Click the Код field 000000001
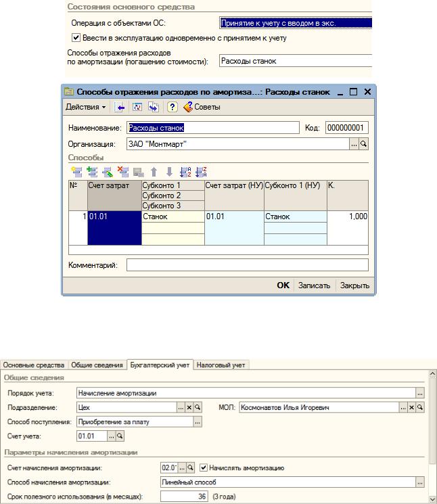This screenshot has height=504, width=437. pyautogui.click(x=347, y=128)
